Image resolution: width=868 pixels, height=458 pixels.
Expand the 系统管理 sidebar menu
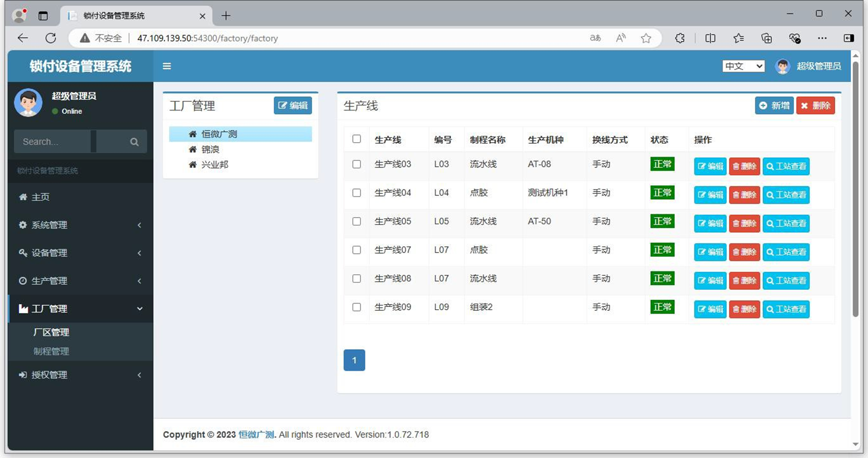(80, 225)
